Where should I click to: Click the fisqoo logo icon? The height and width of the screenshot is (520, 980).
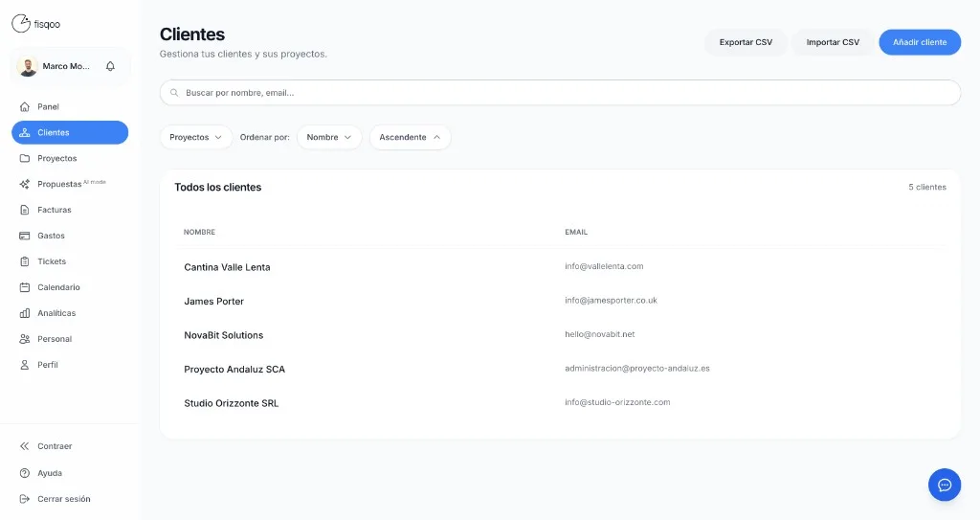pos(21,24)
